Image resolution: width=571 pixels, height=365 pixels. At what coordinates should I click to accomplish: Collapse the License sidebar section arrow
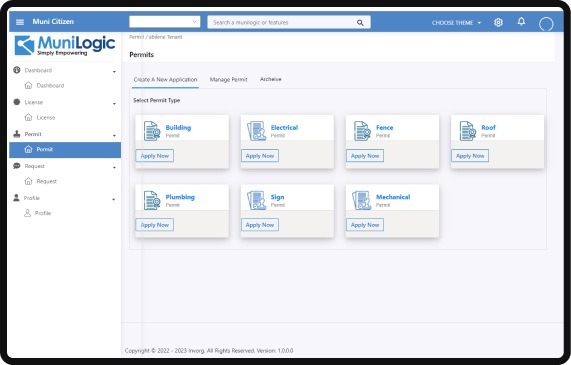114,103
